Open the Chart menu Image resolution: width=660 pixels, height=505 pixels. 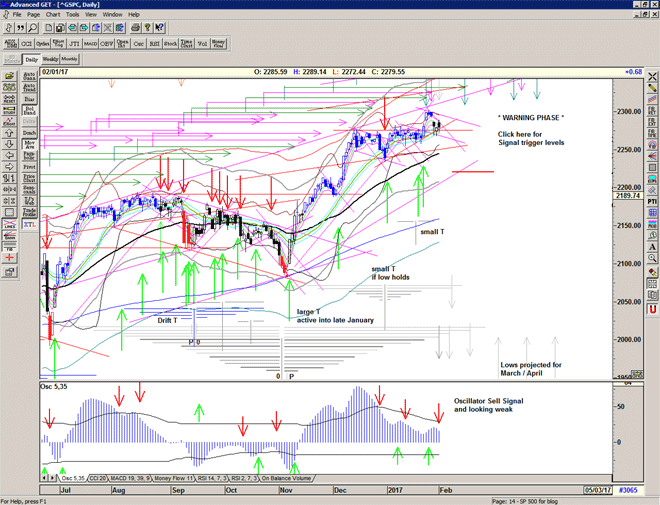pyautogui.click(x=52, y=15)
